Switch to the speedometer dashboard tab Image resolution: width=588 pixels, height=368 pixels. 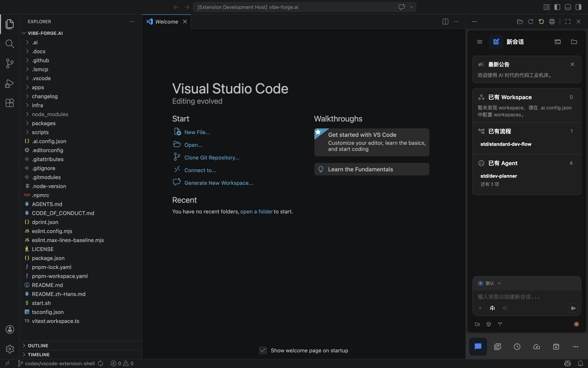[x=537, y=347]
